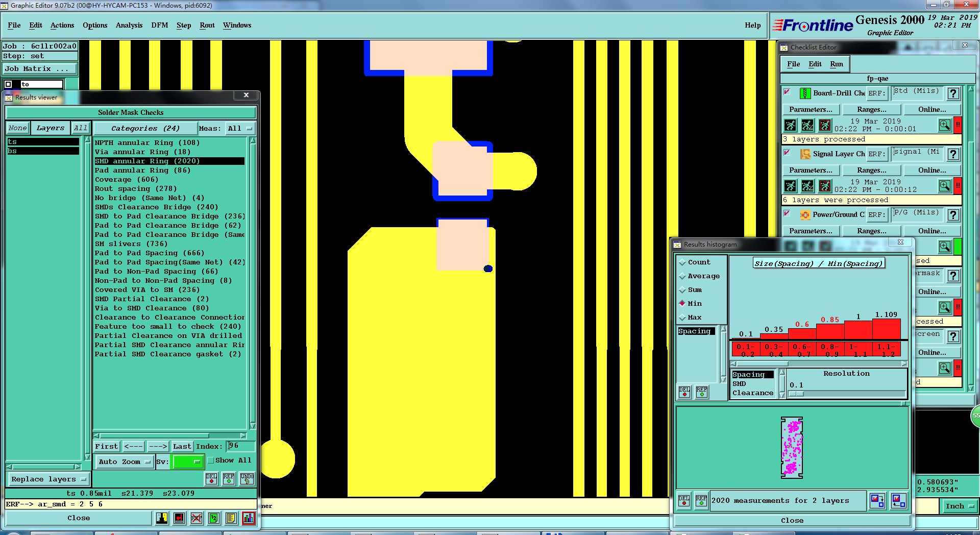Click Power/Ground Check orange icon
The image size is (980, 535).
tap(805, 215)
